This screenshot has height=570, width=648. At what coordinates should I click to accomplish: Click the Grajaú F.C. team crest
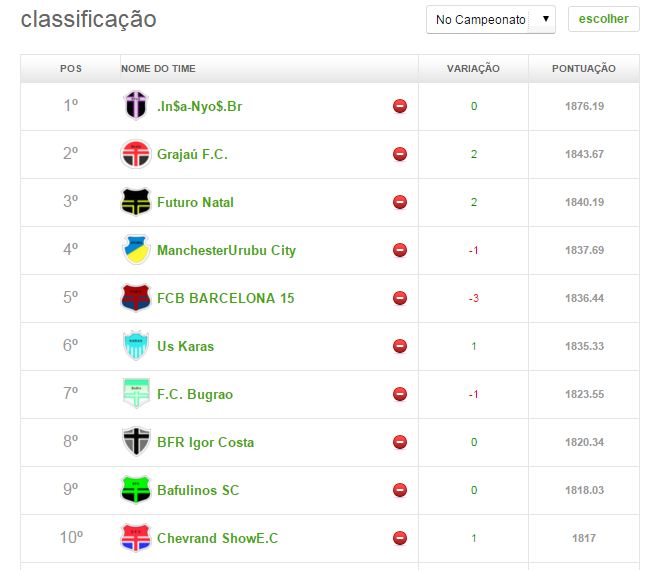pos(135,154)
